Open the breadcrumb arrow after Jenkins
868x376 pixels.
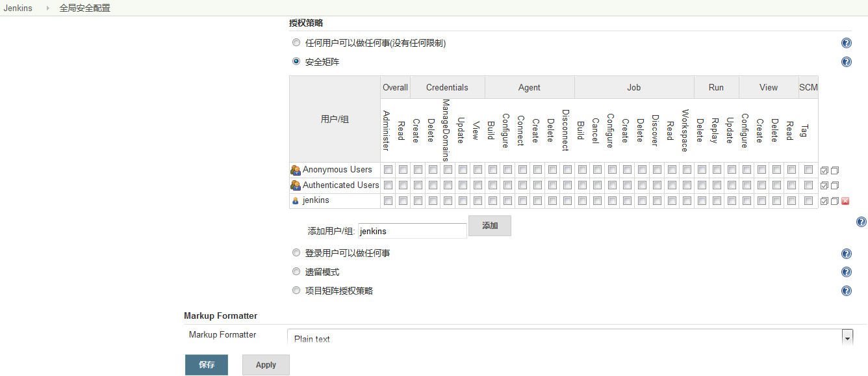(47, 8)
